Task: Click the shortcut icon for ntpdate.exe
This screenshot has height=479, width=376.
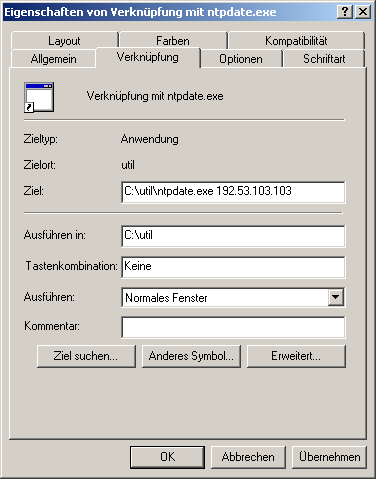Action: [x=39, y=97]
